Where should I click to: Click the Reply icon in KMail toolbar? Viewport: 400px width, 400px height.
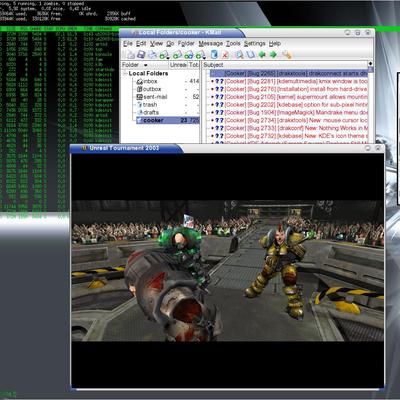coord(177,54)
